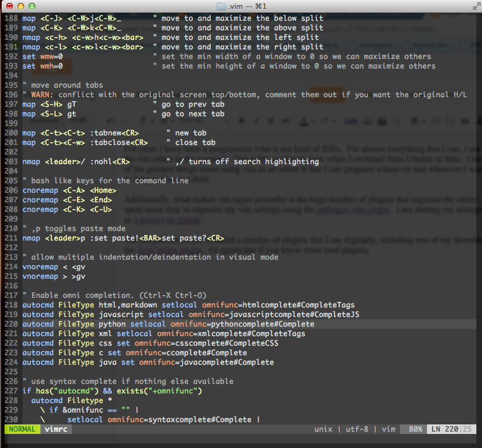The width and height of the screenshot is (482, 448).
Task: Click 'javascriptcomplete#CompleteJS' text
Action: (x=294, y=314)
